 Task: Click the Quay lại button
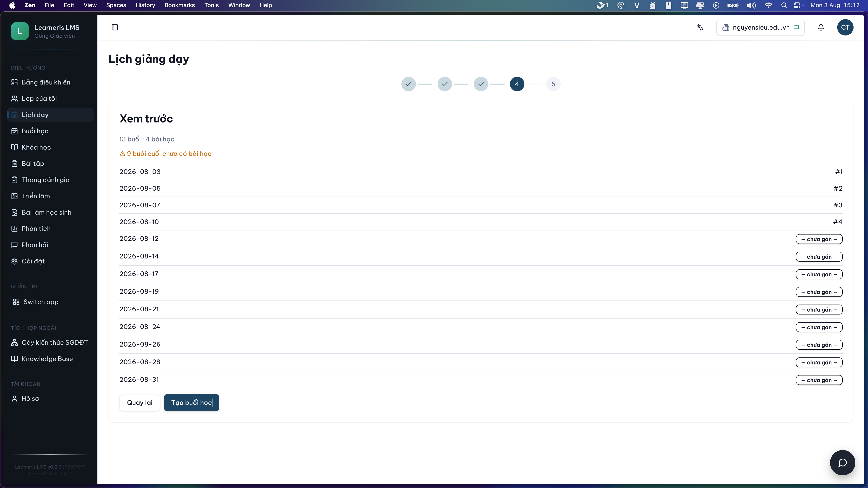click(139, 402)
